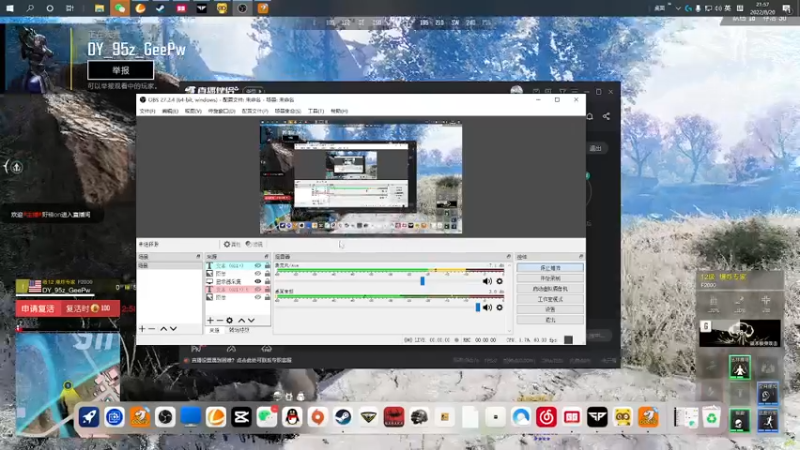This screenshot has width=800, height=450.
Task: Remove the scene with the minus icon
Action: pyautogui.click(x=152, y=329)
